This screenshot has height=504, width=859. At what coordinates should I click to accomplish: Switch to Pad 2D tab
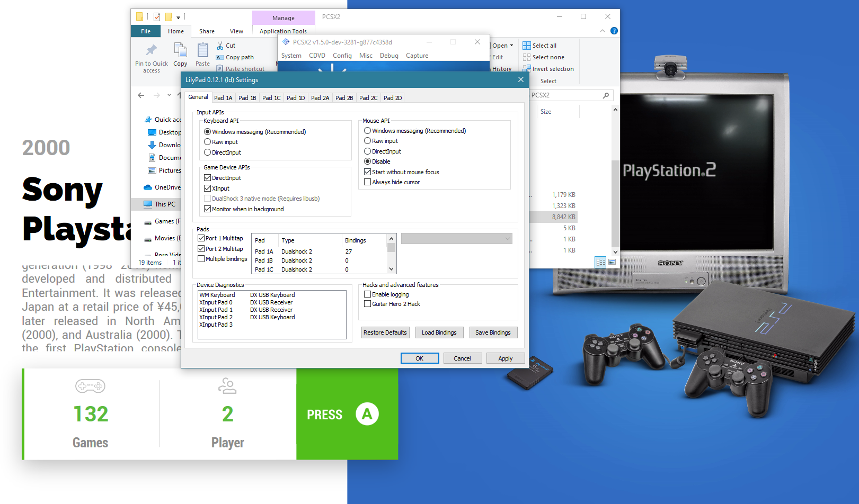coord(393,98)
